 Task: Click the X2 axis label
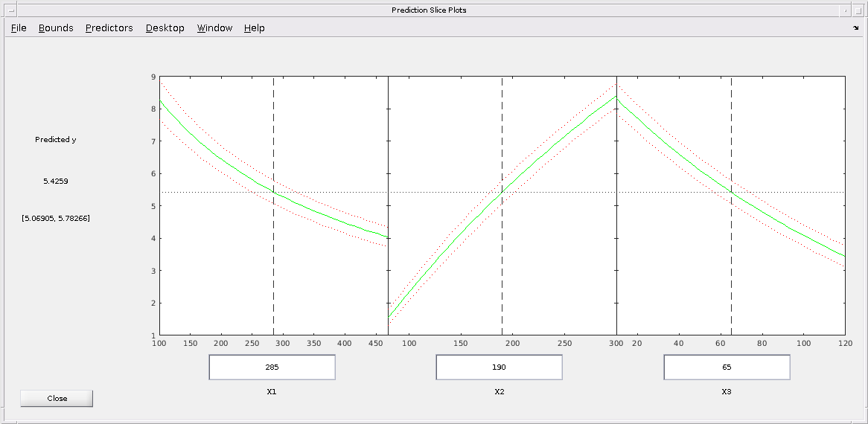pos(500,391)
